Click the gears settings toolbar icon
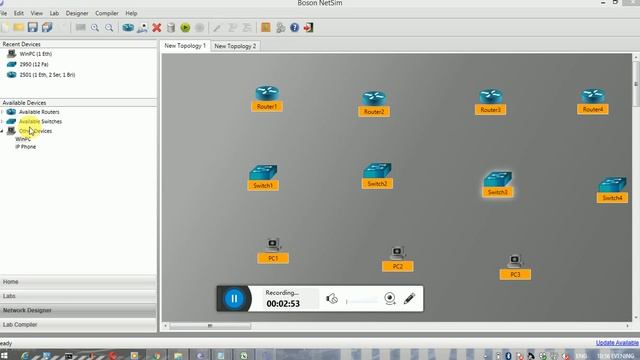This screenshot has height=360, width=640. tap(280, 27)
